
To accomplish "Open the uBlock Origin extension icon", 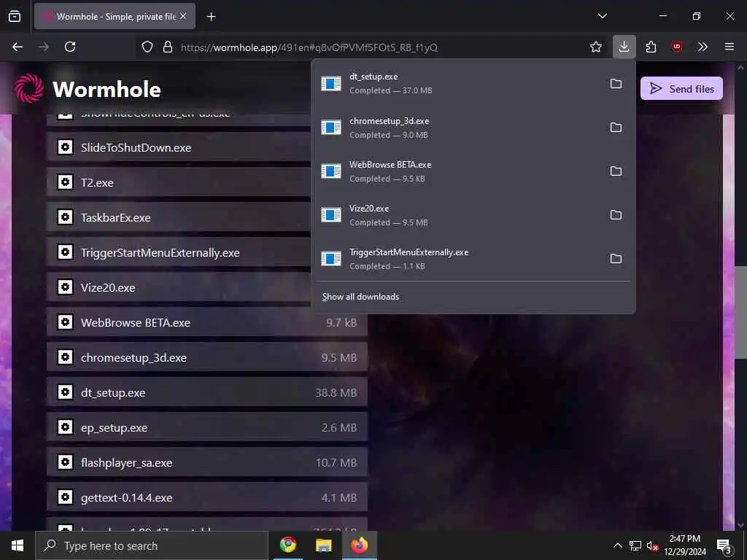I will (676, 47).
